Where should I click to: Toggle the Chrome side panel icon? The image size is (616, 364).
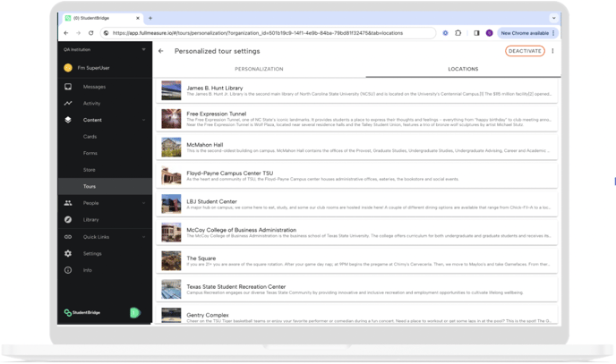click(x=476, y=33)
